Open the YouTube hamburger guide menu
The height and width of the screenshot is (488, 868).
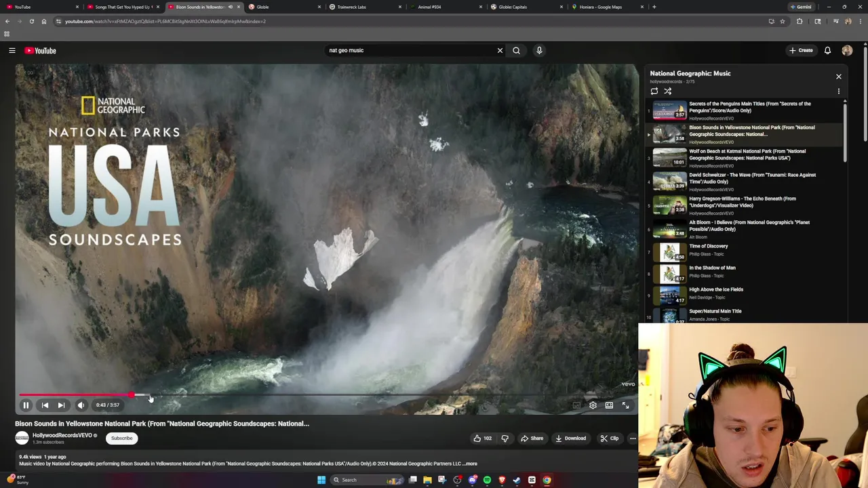coord(12,51)
